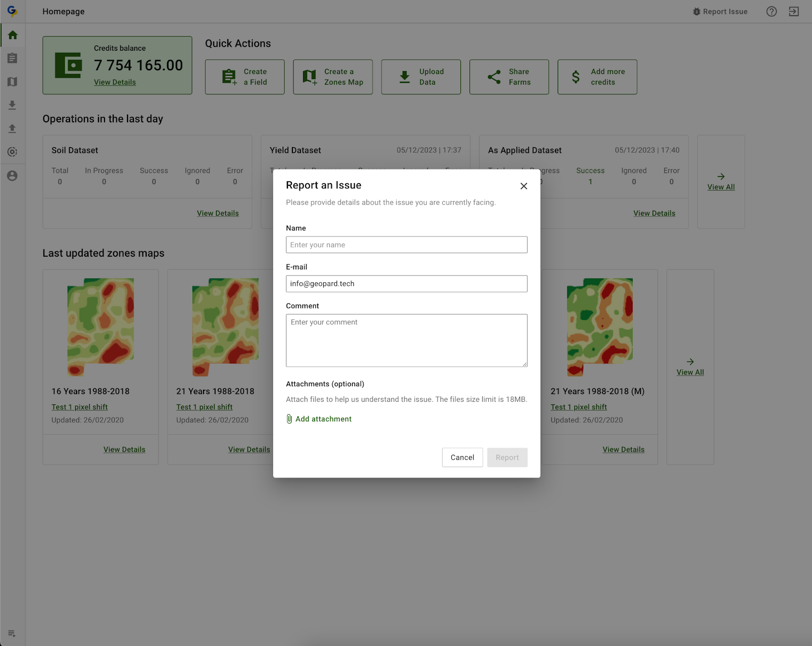The width and height of the screenshot is (812, 646).
Task: Click the Name input field
Action: (x=407, y=245)
